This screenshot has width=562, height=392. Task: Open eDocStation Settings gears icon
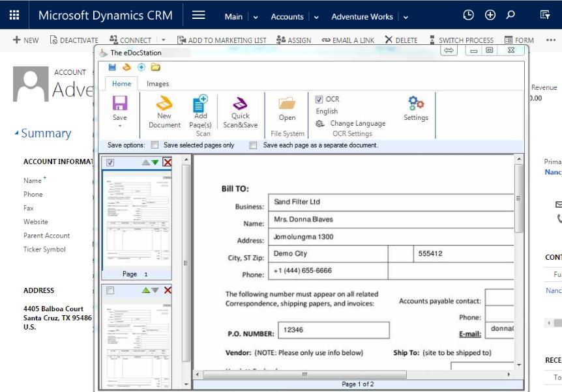click(x=416, y=103)
